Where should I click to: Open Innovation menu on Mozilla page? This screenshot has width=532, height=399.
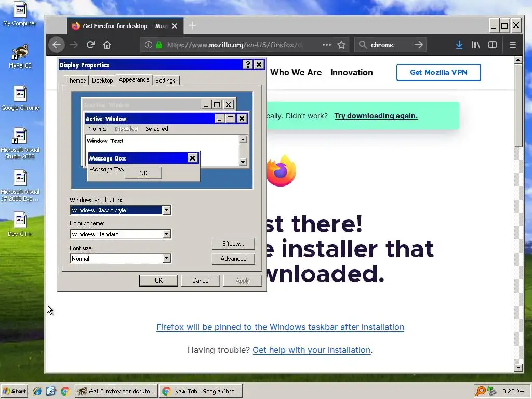point(352,72)
